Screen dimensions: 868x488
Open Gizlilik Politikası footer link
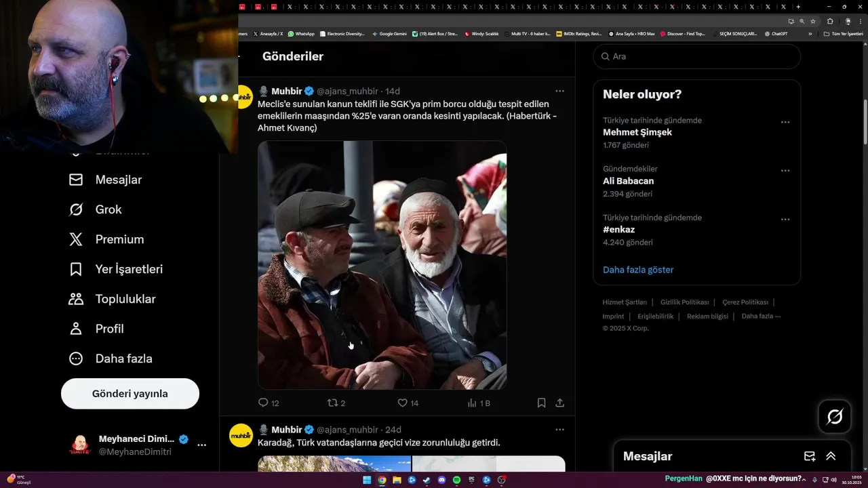[x=685, y=302]
